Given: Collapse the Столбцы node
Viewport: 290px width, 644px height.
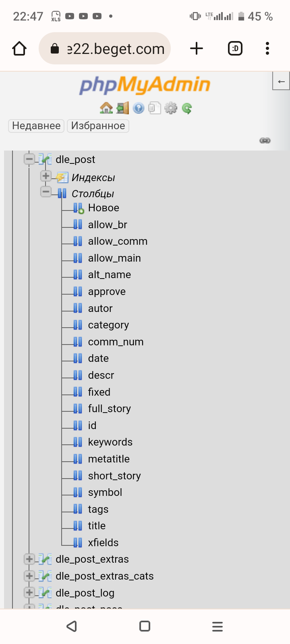Looking at the screenshot, I should pyautogui.click(x=46, y=192).
